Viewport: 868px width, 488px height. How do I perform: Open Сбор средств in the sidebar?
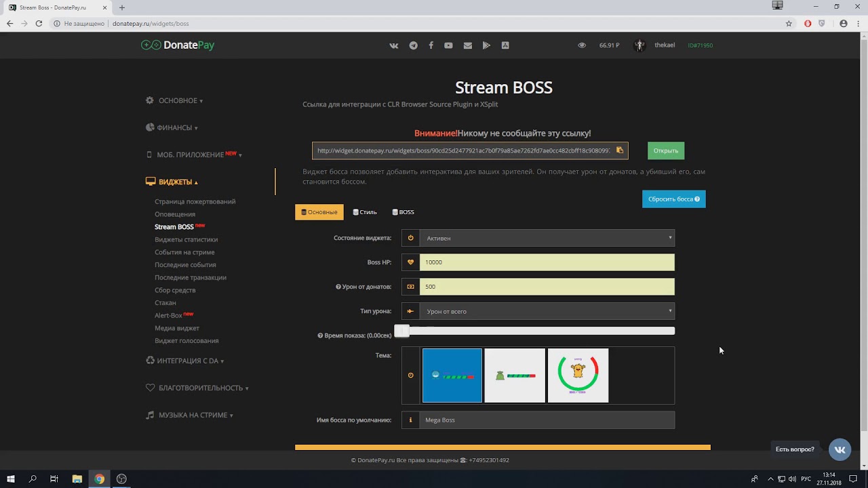(175, 290)
